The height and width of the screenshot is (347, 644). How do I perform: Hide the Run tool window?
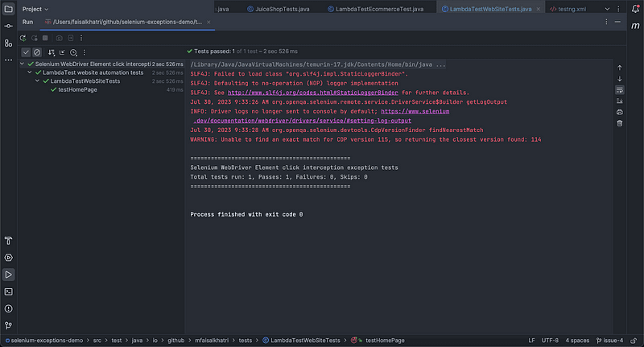[617, 22]
